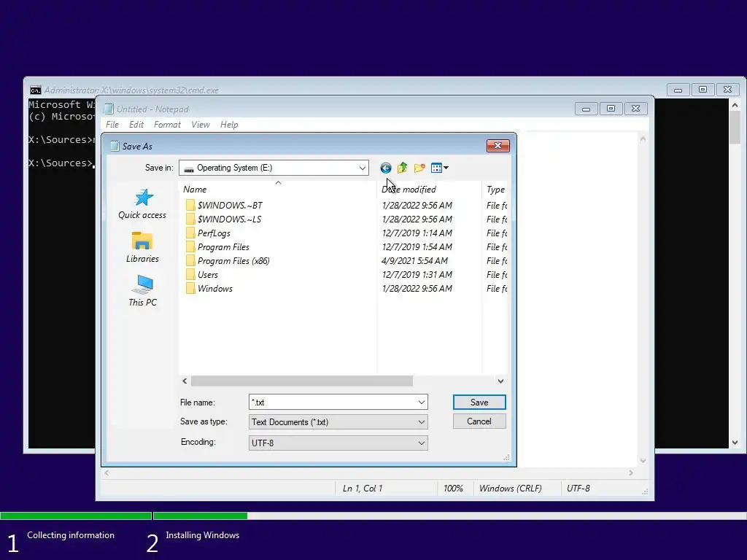The height and width of the screenshot is (560, 747).
Task: Open Notepad Format menu
Action: tap(167, 125)
